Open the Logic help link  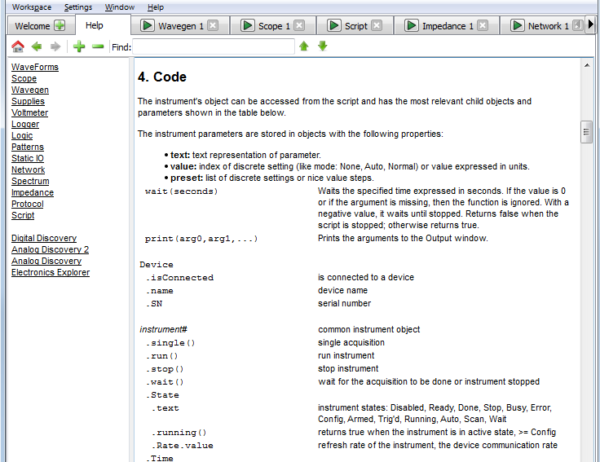point(22,135)
